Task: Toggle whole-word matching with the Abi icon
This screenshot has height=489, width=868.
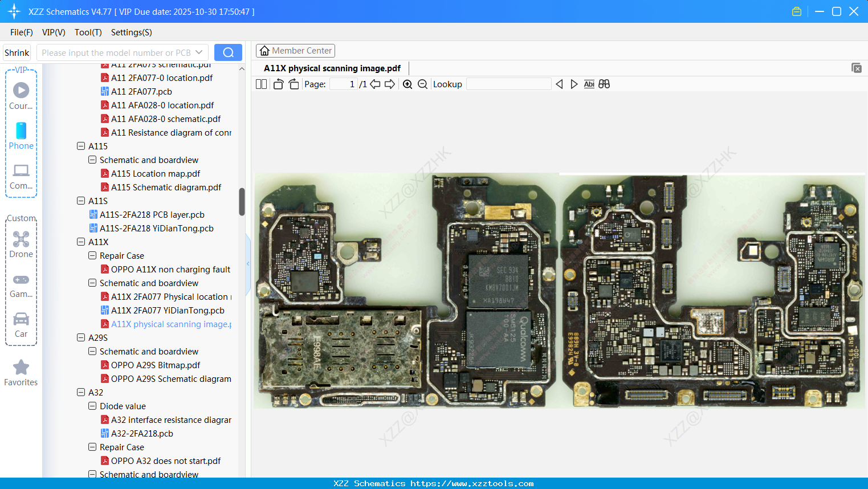Action: [589, 84]
